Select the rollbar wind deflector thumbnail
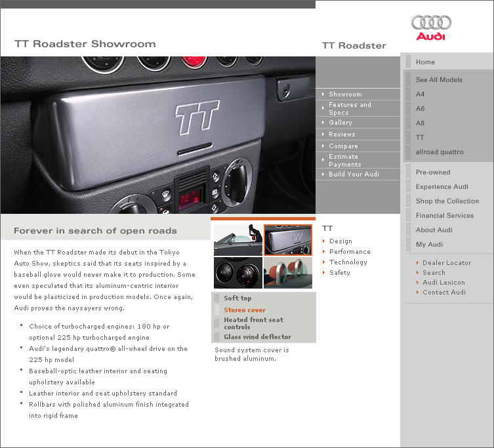494x448 pixels. click(288, 272)
